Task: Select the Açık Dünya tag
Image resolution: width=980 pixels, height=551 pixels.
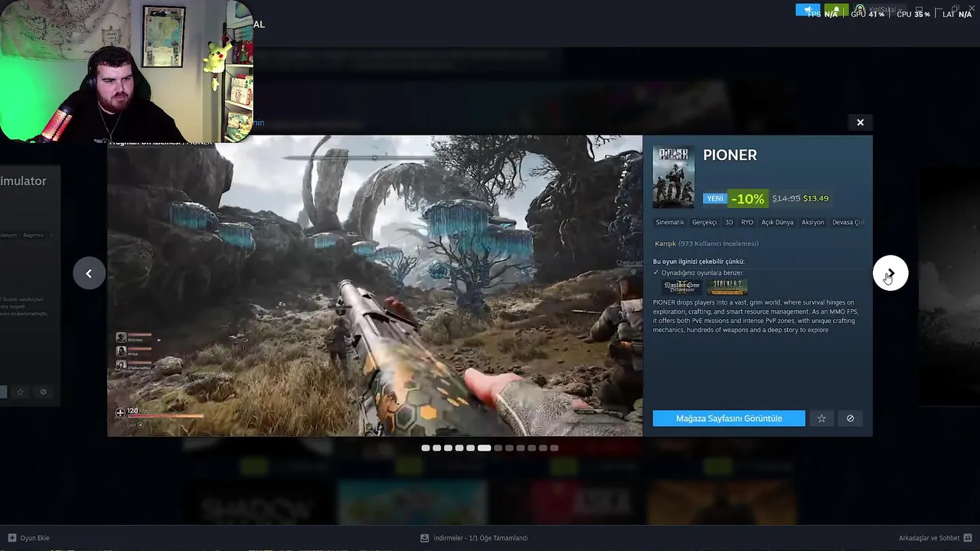Action: point(777,223)
